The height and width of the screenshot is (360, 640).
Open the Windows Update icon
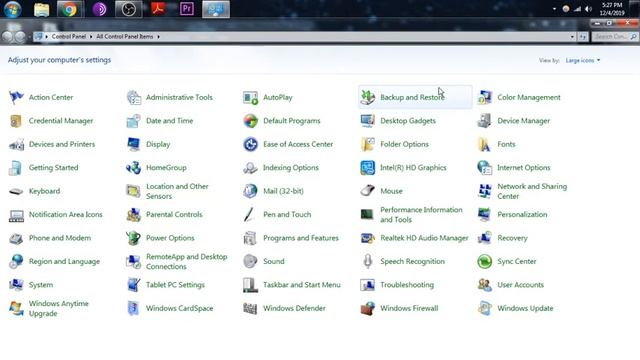pos(484,308)
